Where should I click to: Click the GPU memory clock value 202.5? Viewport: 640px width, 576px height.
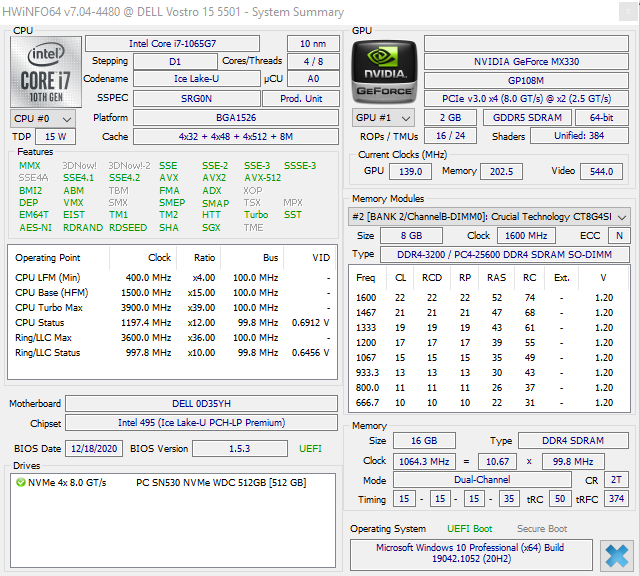point(501,171)
